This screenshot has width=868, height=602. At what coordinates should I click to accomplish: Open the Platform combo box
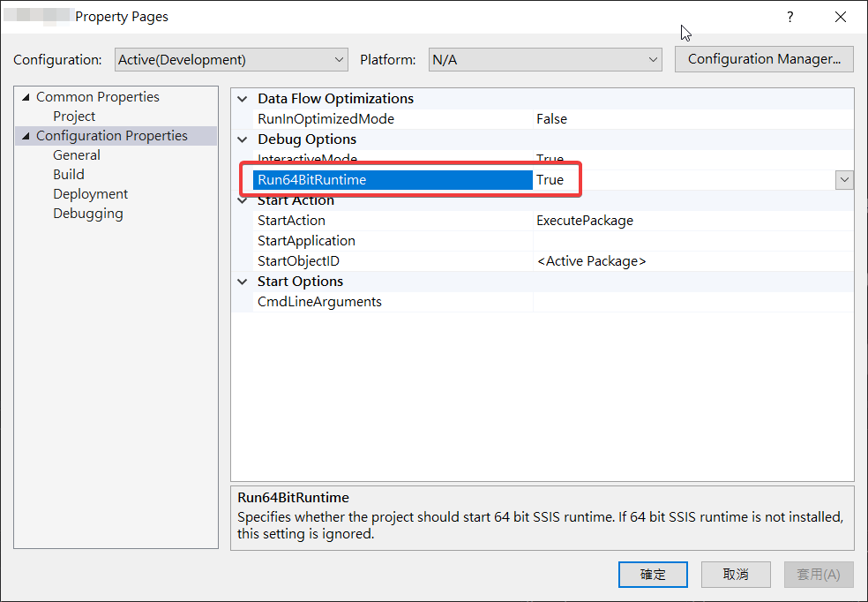click(x=654, y=59)
